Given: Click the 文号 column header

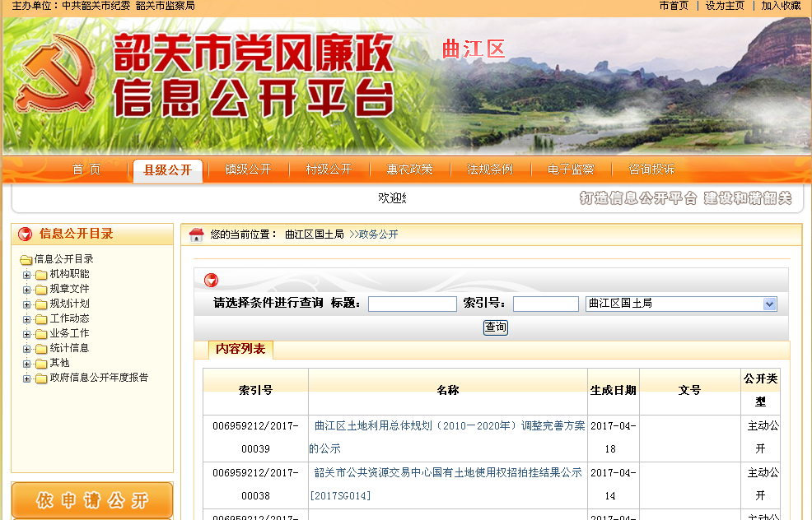Looking at the screenshot, I should (690, 390).
